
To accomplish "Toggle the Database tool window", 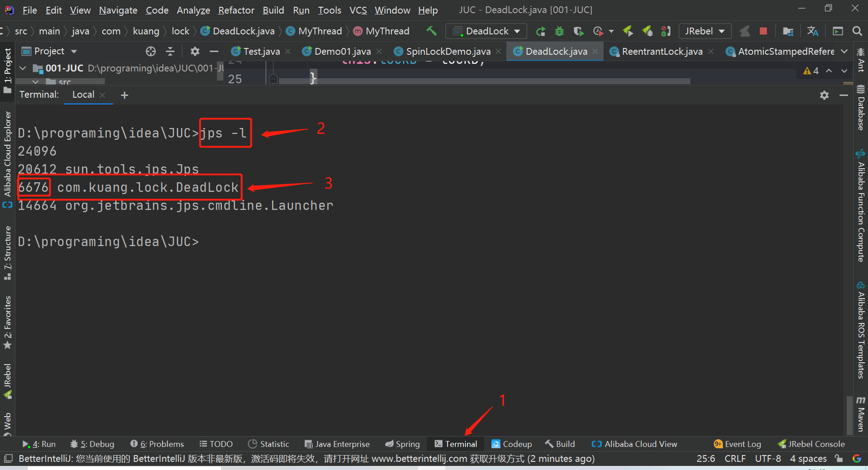I will (x=861, y=108).
